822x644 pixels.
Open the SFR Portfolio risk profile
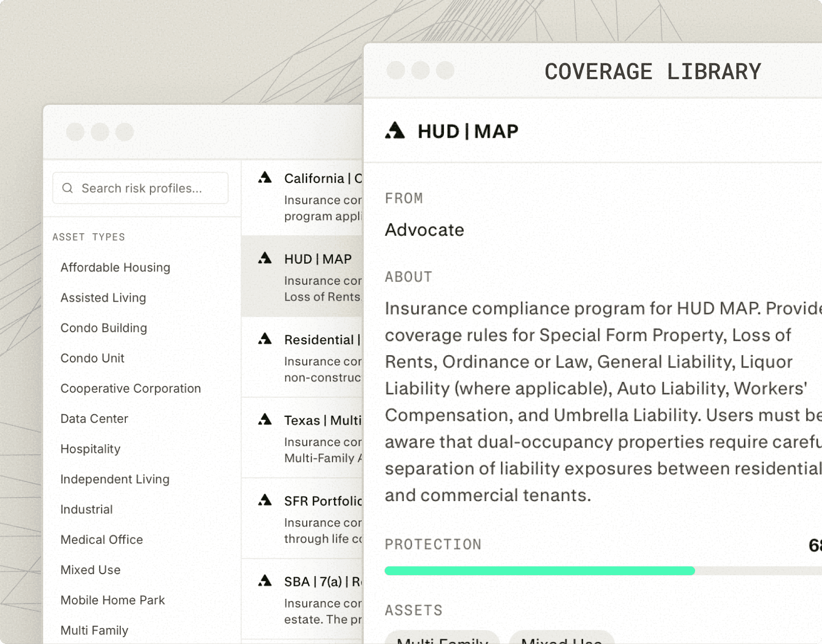pyautogui.click(x=302, y=519)
